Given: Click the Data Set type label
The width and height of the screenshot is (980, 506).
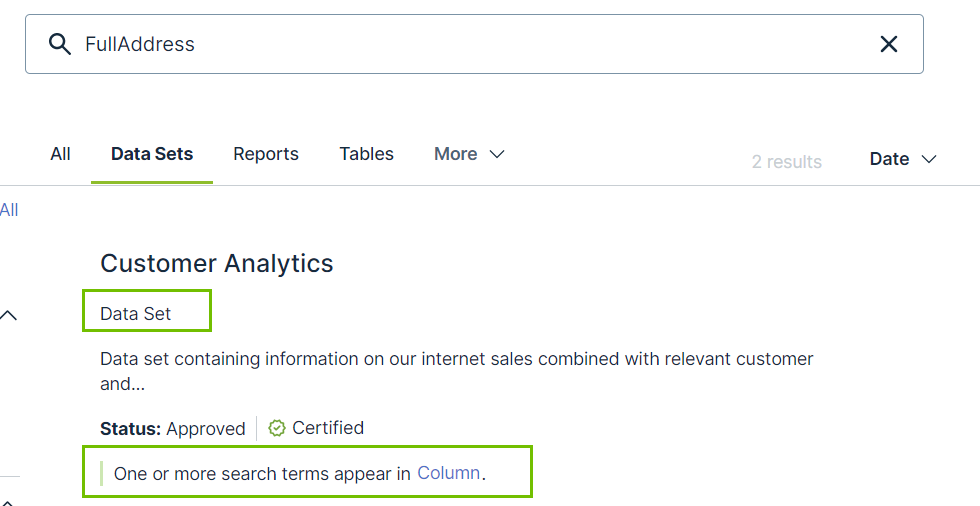Looking at the screenshot, I should (136, 313).
